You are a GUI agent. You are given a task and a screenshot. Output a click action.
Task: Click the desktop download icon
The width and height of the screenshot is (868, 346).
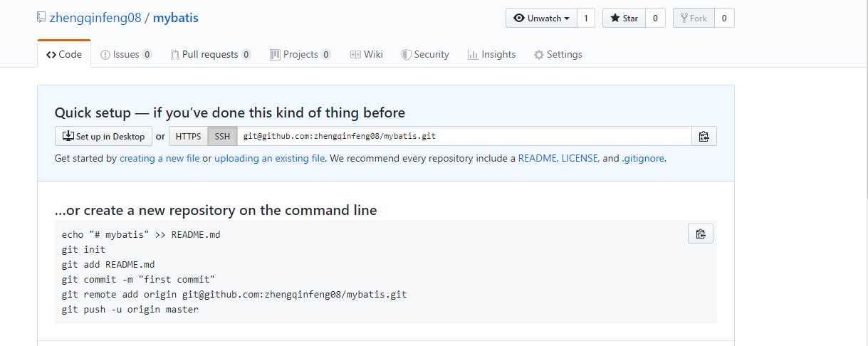[68, 136]
